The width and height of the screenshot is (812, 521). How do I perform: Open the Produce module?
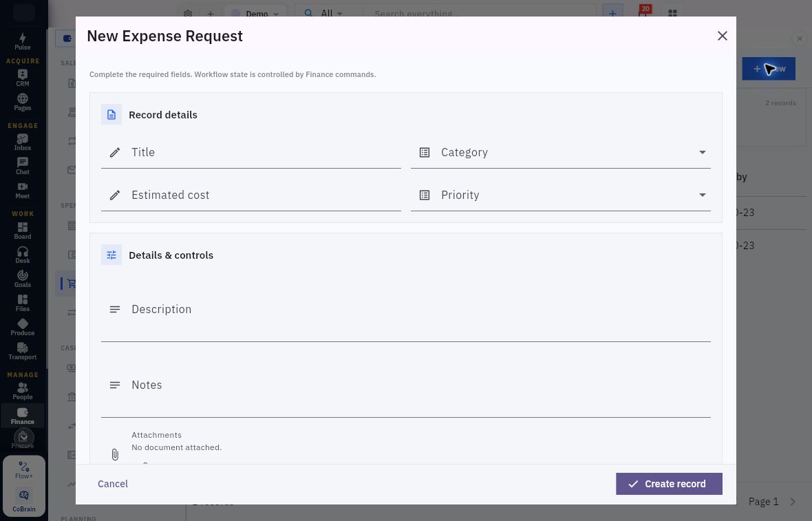click(22, 328)
